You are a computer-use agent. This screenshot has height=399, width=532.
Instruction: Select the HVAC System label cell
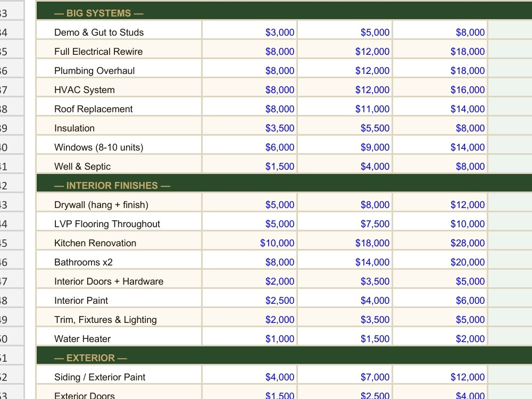pos(119,88)
